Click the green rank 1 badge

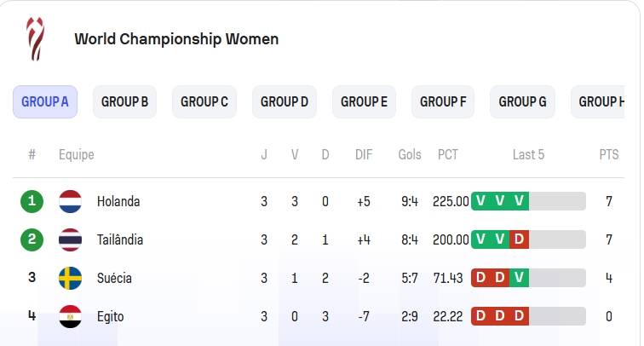[x=32, y=201]
